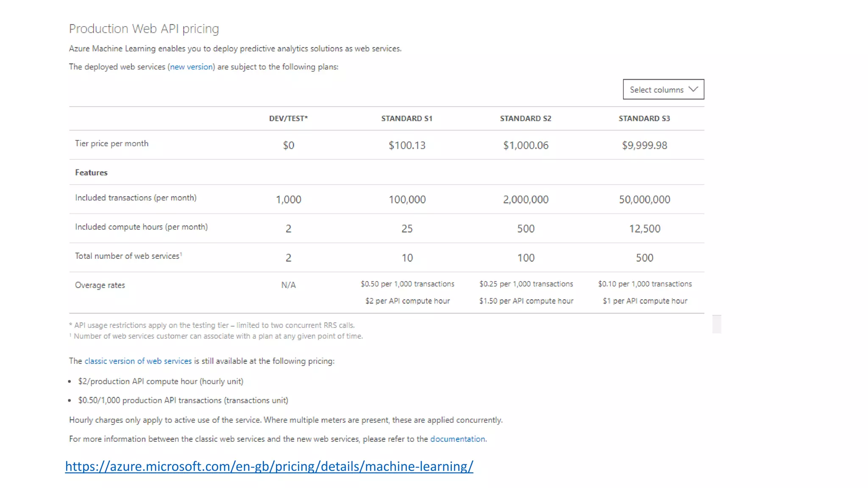The width and height of the screenshot is (868, 488).
Task: Open the 'classic version of web services' link
Action: click(x=138, y=361)
